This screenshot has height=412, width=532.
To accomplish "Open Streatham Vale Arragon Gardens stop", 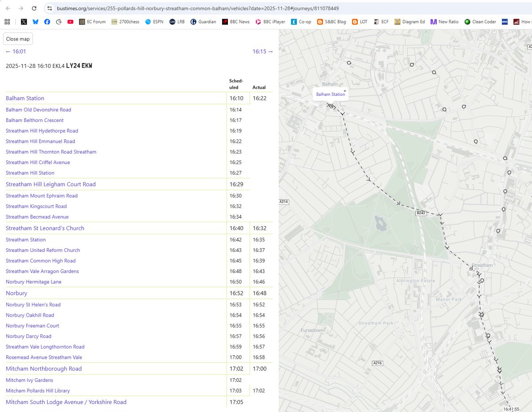I will tap(42, 271).
